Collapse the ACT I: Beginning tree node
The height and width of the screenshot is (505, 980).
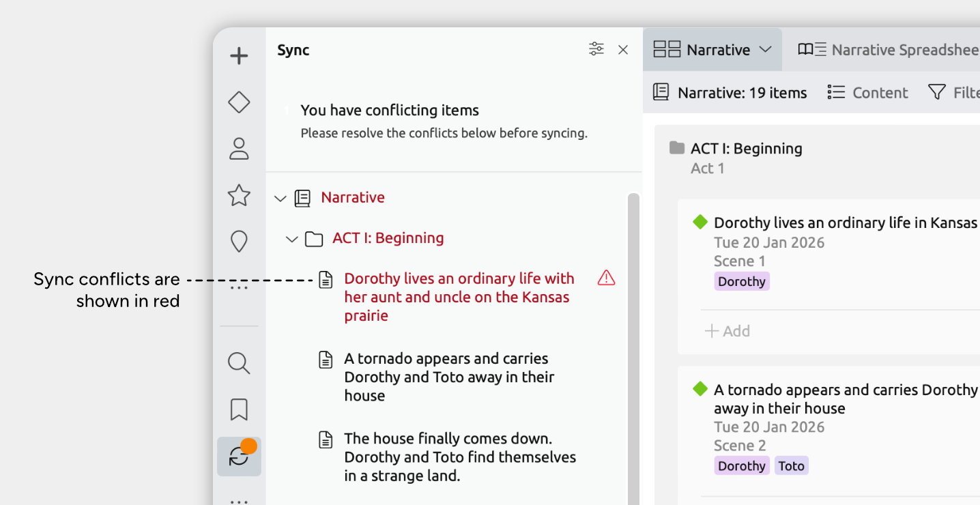[291, 239]
